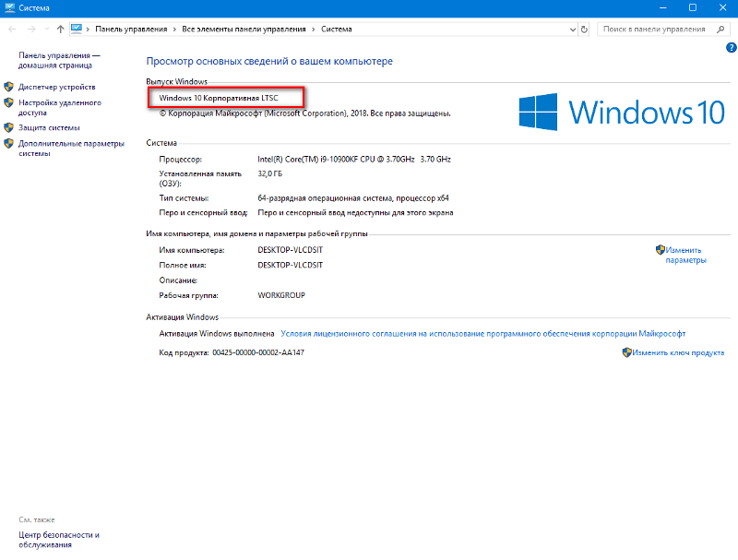
Task: Expand chevron before 'Панель управления' breadcrumb
Action: pos(88,30)
